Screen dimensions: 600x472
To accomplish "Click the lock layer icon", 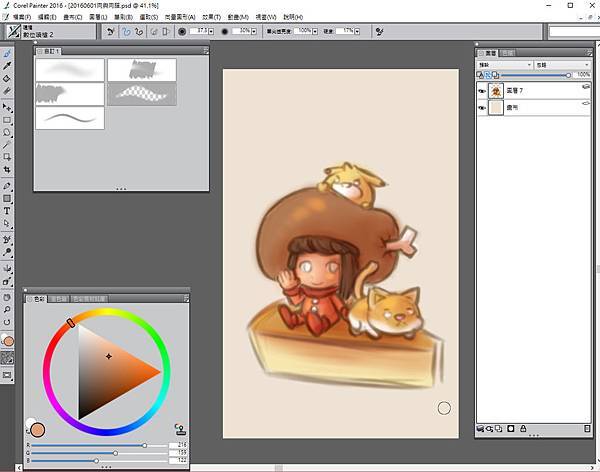I will click(523, 429).
